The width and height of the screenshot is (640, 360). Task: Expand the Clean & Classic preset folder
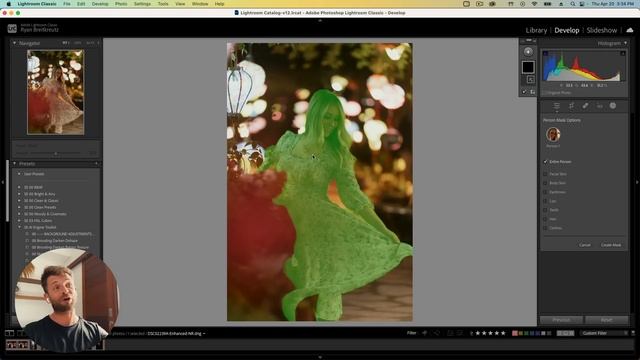[x=19, y=200]
